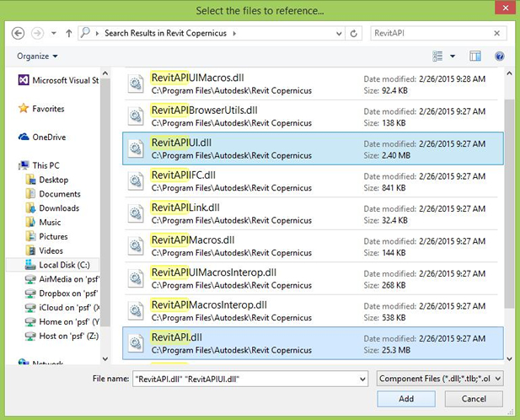Open Home on 'psf' network drive
This screenshot has width=520, height=420.
tap(62, 322)
